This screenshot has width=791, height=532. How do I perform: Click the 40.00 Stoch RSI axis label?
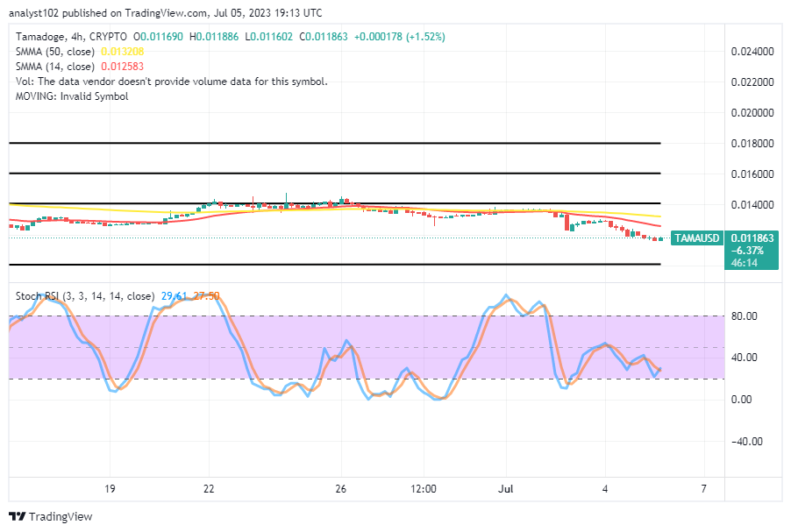click(x=745, y=358)
